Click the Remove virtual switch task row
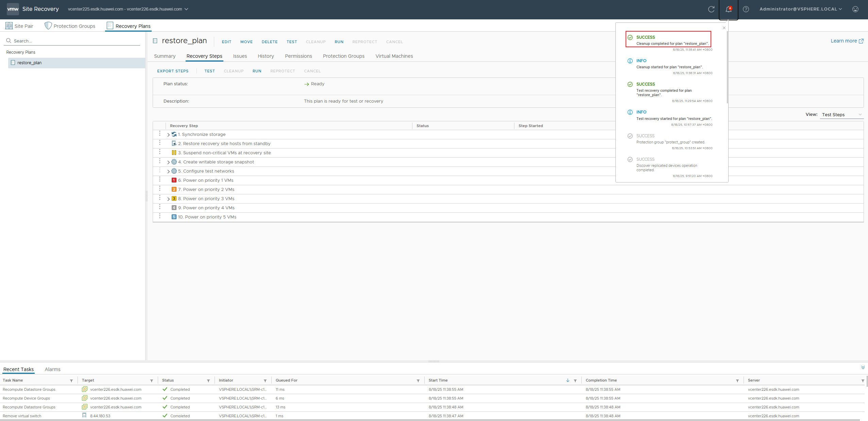 click(432, 416)
